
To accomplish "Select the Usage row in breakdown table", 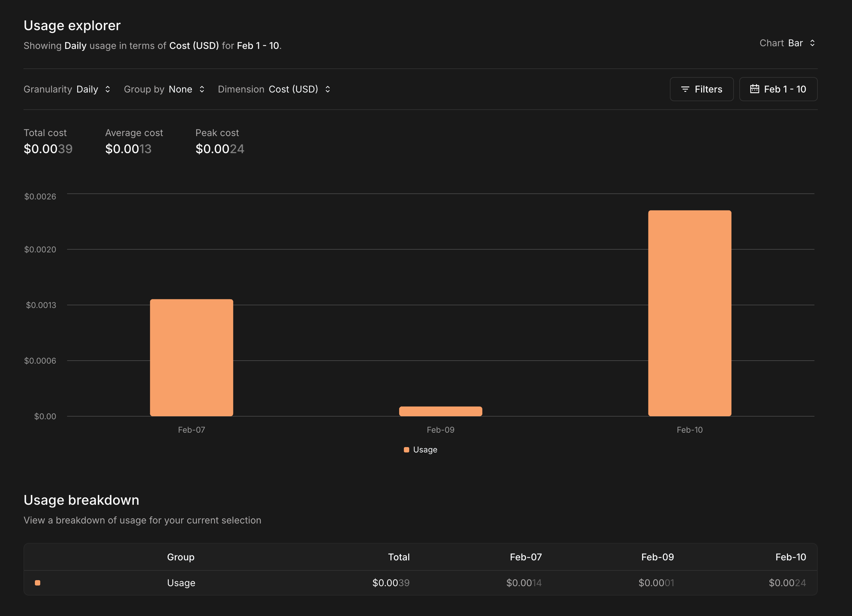I will [x=181, y=582].
